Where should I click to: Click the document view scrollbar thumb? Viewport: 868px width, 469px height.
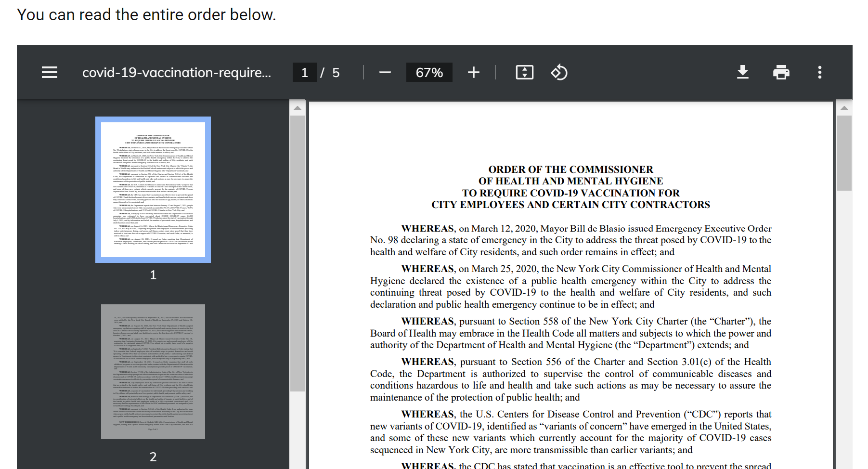coord(844,153)
